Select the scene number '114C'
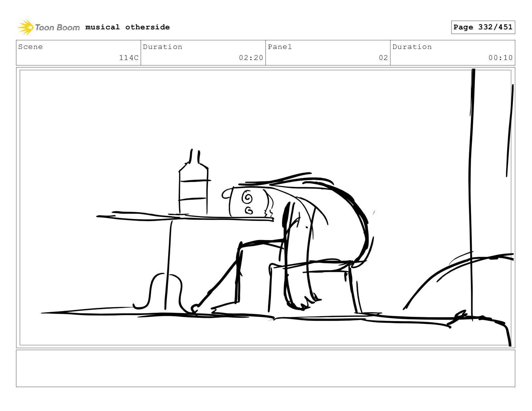 point(129,58)
